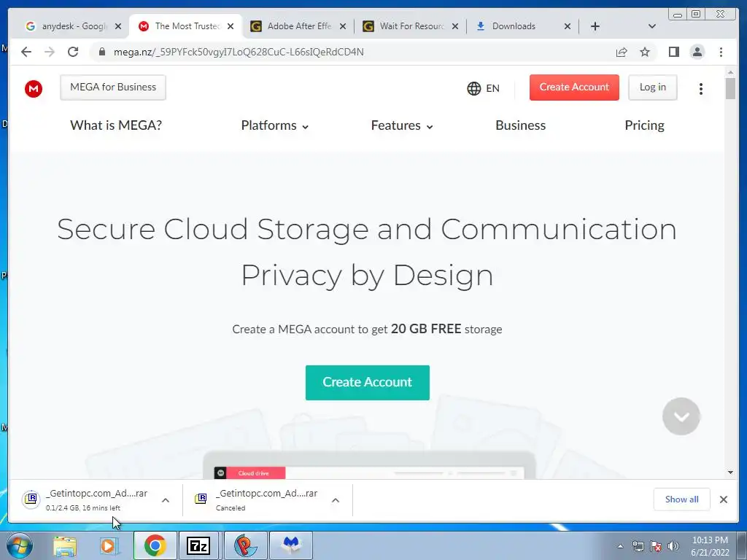Screen dimensions: 747x560
Task: Close the Downloads tab
Action: click(x=568, y=26)
